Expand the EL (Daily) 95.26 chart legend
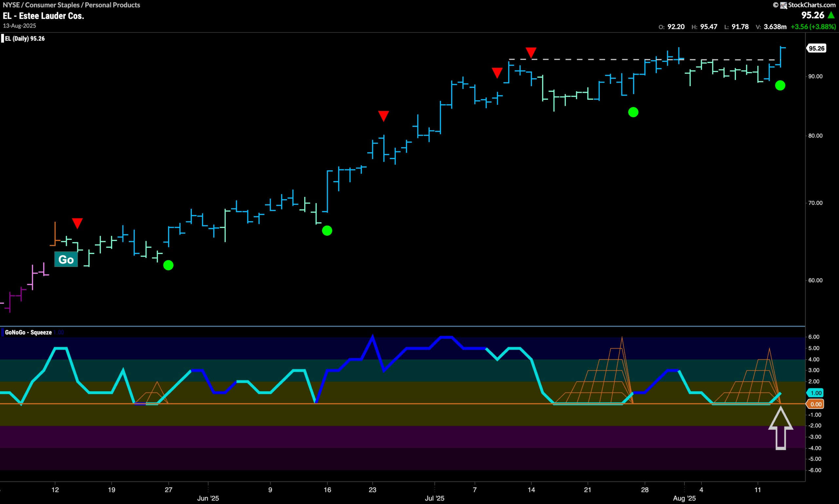Screen dimensions: 839x504 [24, 38]
